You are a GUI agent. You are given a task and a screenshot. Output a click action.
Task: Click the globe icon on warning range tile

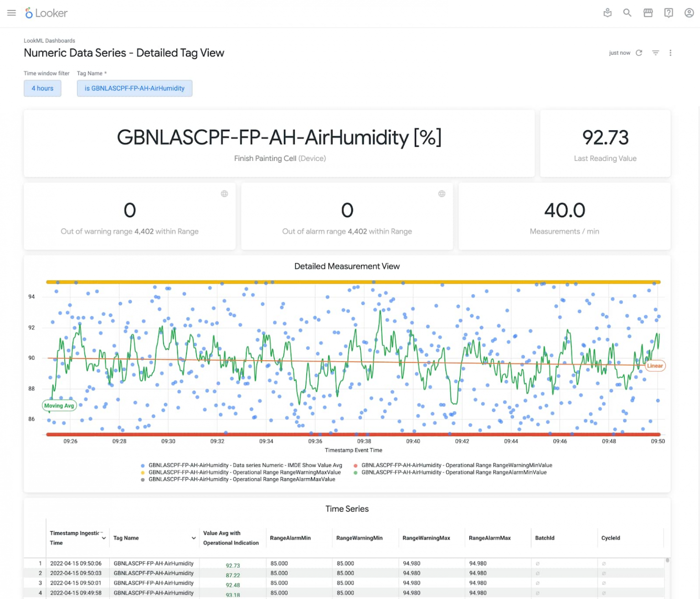pos(224,194)
